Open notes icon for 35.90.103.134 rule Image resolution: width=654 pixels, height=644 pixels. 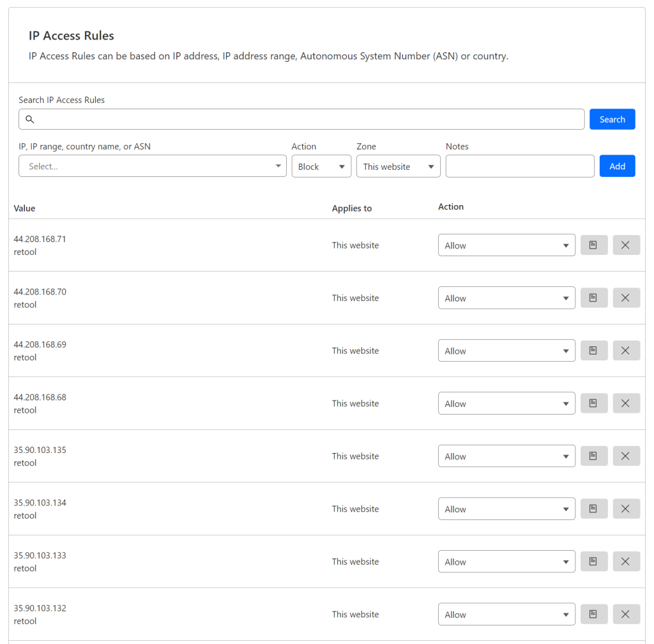click(593, 509)
